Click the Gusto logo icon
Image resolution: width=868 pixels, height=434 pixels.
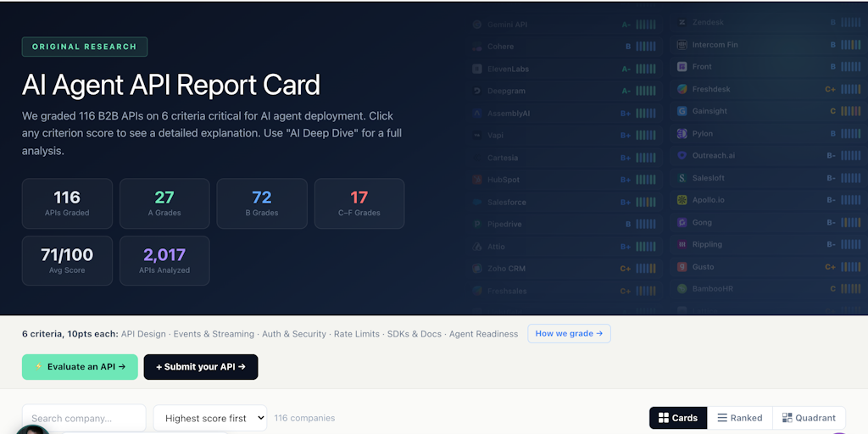pyautogui.click(x=682, y=266)
